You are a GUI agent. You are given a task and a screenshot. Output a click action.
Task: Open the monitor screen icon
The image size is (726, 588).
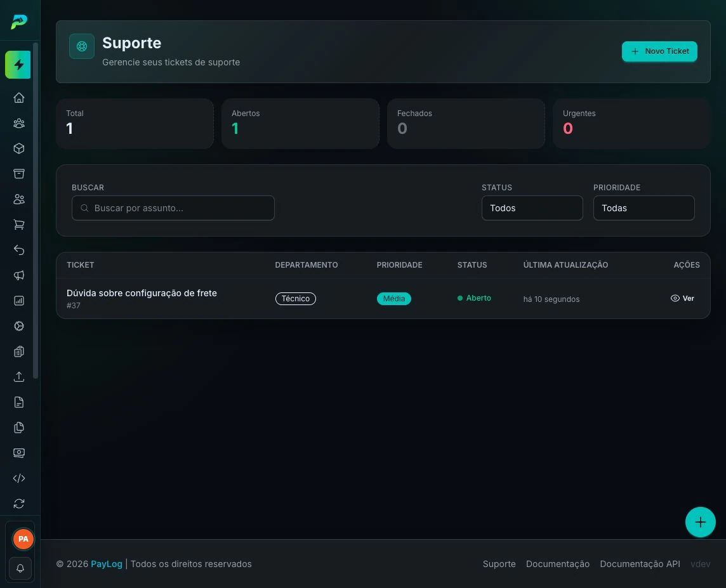[19, 453]
